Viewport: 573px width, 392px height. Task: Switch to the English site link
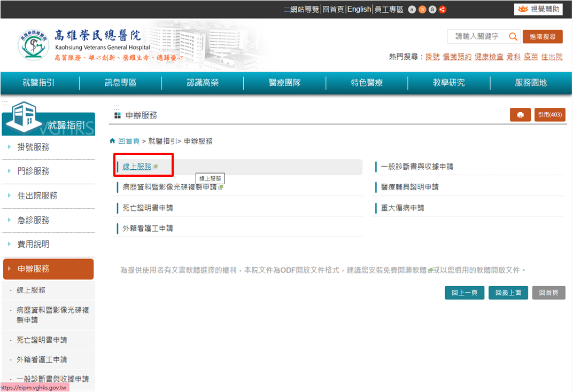click(359, 10)
